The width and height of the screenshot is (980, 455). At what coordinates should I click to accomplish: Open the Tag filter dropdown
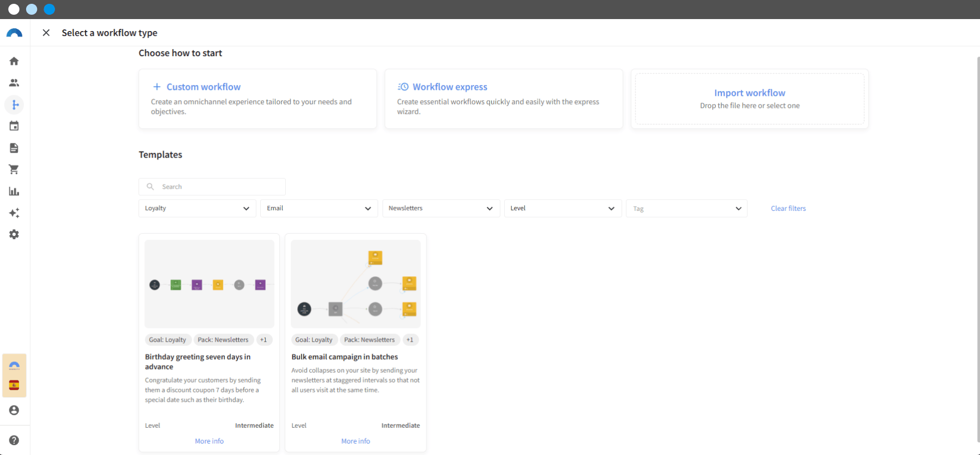pos(687,208)
